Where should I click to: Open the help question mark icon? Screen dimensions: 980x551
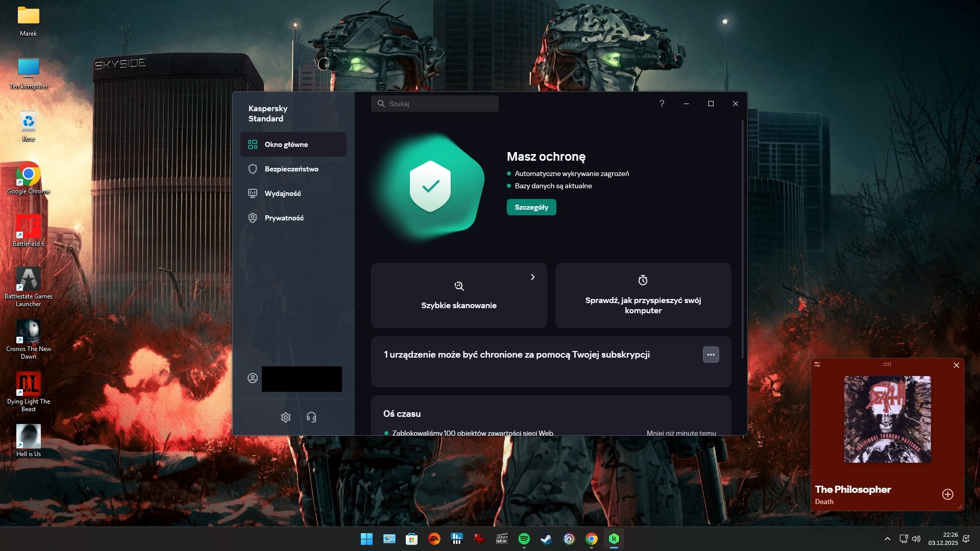click(662, 104)
